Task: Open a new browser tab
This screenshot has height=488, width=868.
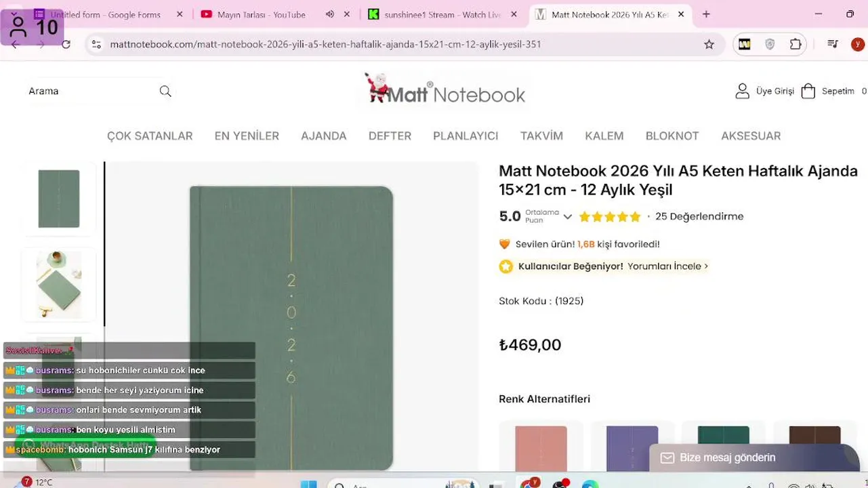Action: pyautogui.click(x=706, y=14)
